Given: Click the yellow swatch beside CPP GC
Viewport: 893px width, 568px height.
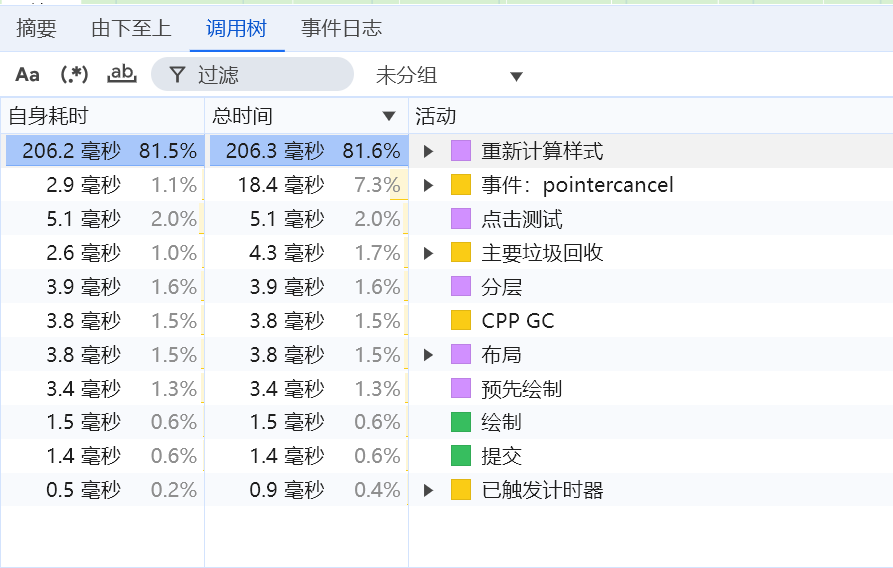Looking at the screenshot, I should (x=460, y=321).
